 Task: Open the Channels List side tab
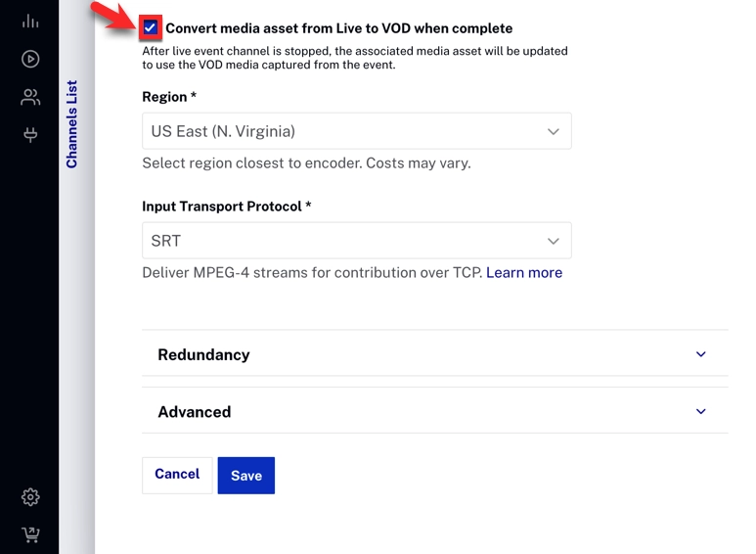(71, 124)
